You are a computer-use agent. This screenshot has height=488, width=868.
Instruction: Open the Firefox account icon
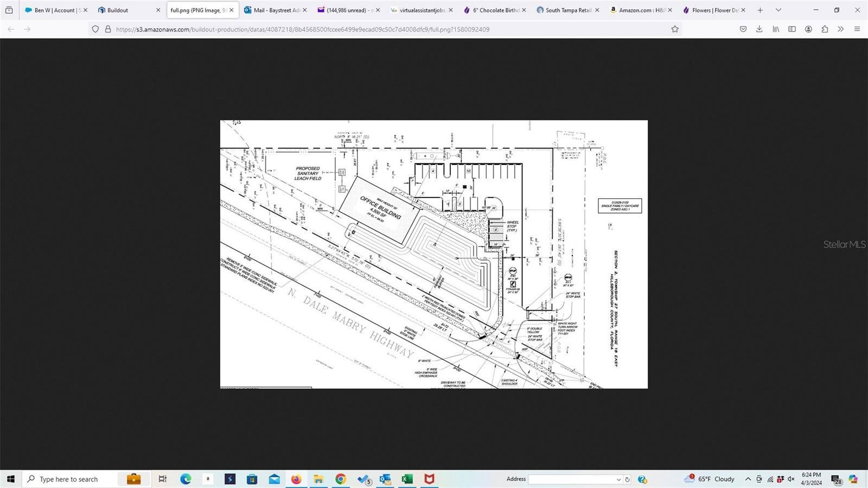coord(808,29)
